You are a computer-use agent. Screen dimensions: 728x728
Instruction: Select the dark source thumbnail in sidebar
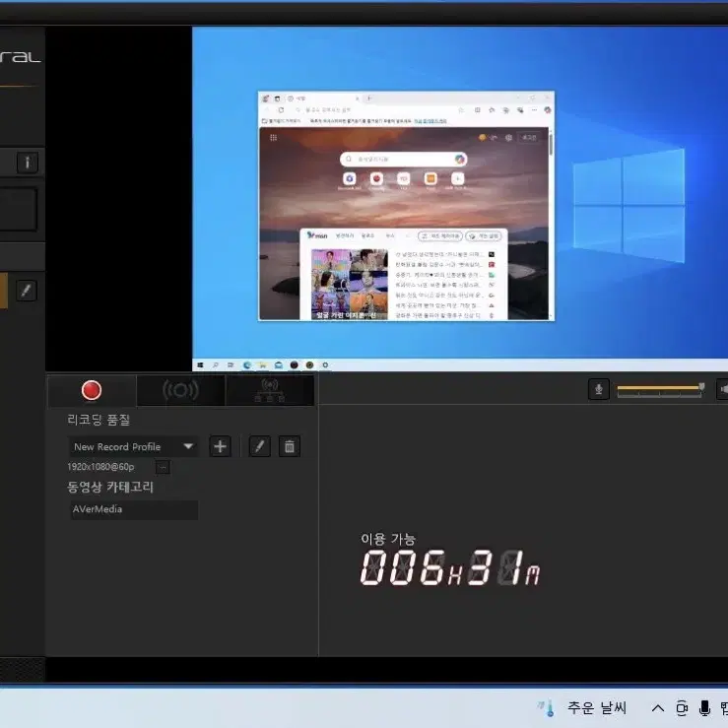coord(18,210)
